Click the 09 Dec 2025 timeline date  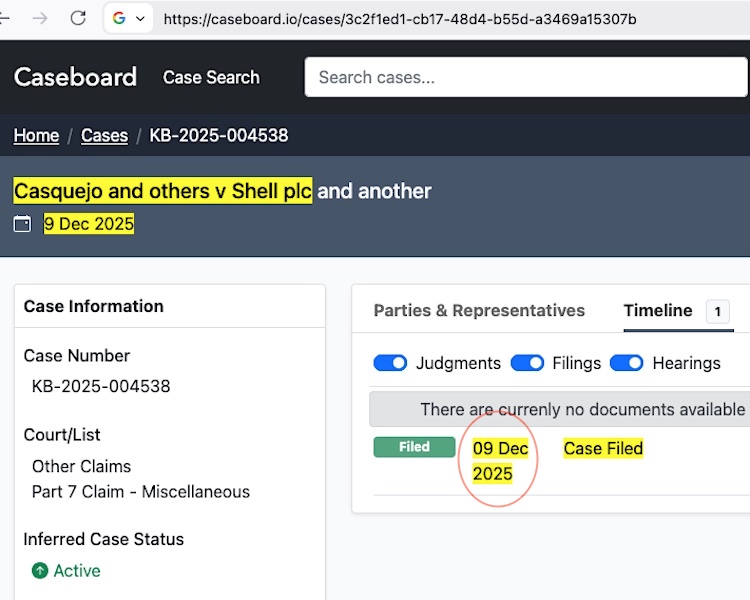(500, 461)
